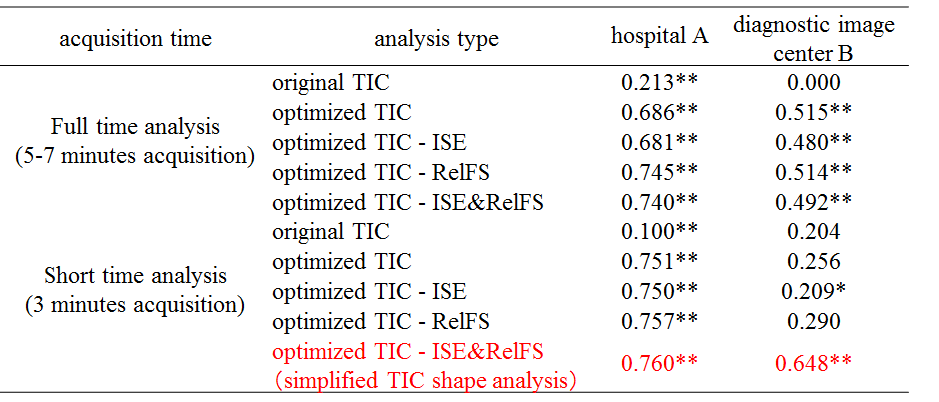Select the "hospital A" column header
The height and width of the screenshot is (402, 939).
point(659,36)
